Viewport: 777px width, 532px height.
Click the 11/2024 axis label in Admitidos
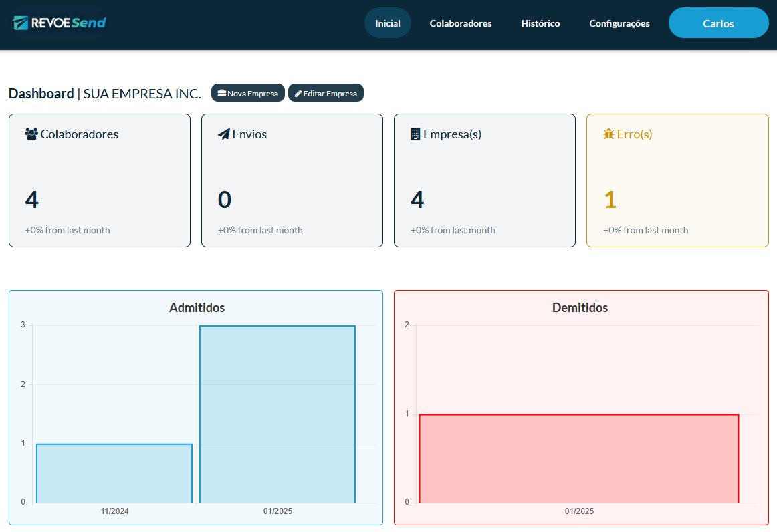114,511
